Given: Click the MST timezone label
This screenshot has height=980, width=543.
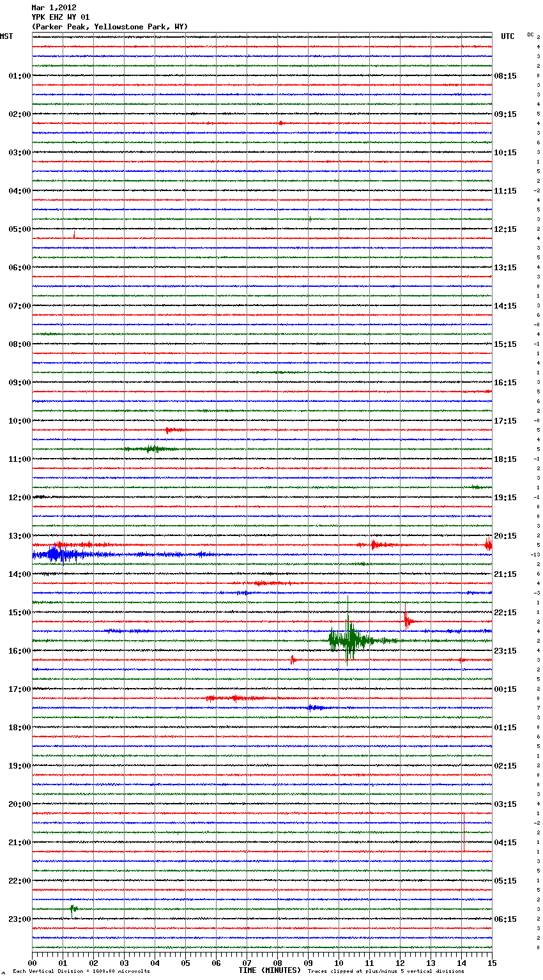Looking at the screenshot, I should pyautogui.click(x=6, y=36).
